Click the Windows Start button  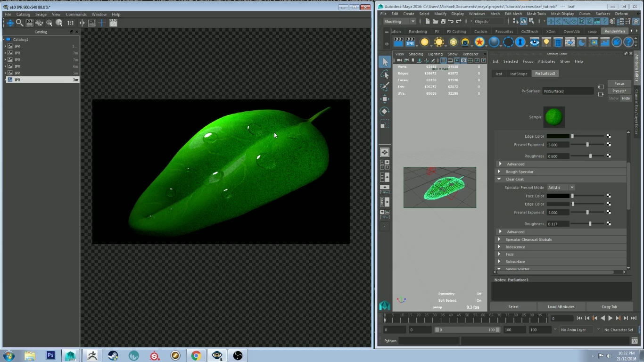[8, 355]
